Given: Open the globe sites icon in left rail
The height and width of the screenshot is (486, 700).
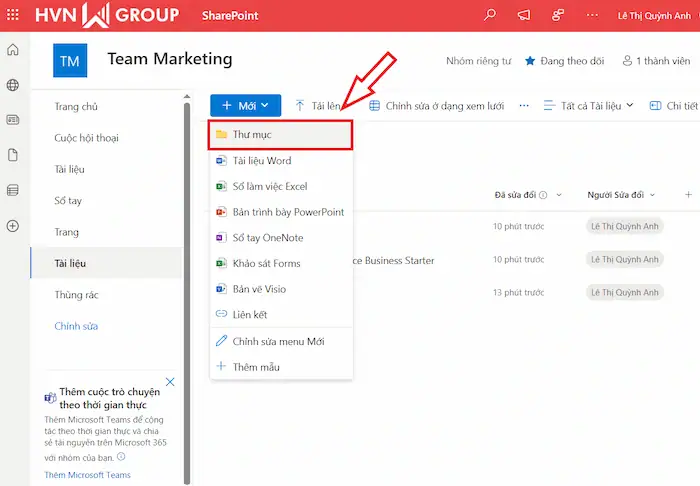Looking at the screenshot, I should [13, 86].
